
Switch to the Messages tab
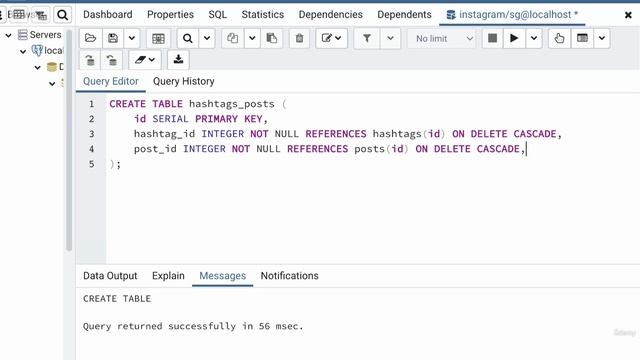tap(222, 276)
